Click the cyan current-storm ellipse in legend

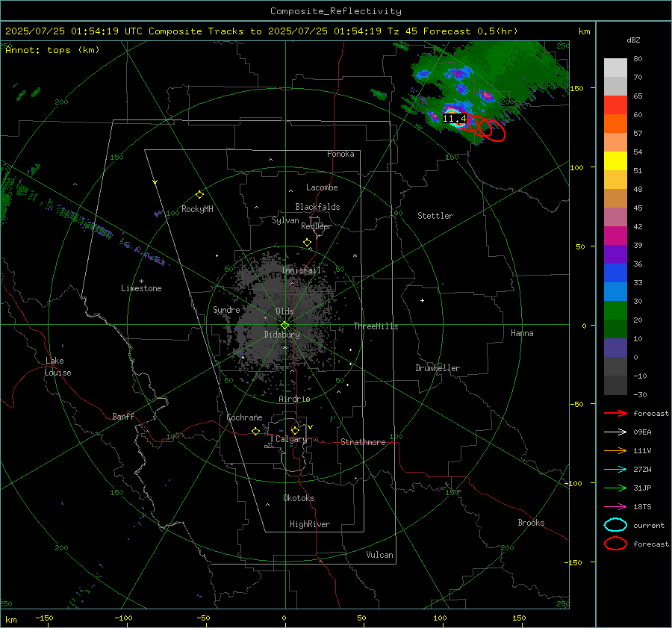click(615, 525)
